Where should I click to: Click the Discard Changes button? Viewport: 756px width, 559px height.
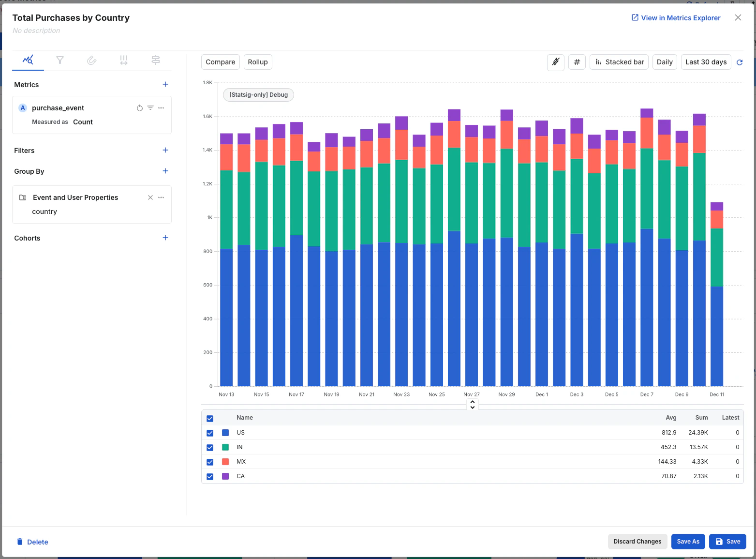click(x=637, y=542)
